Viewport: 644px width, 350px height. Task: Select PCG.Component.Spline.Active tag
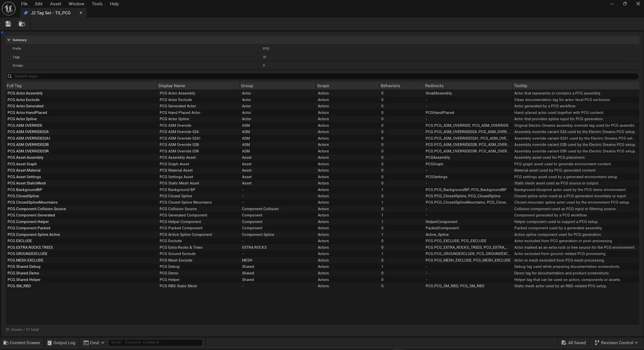pos(34,235)
